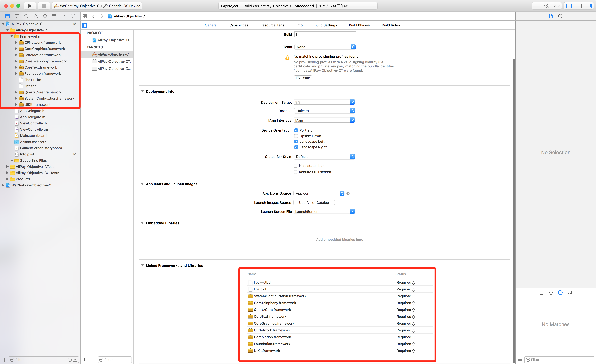596x364 pixels.
Task: Click Use Asset Catalog button
Action: pos(314,203)
